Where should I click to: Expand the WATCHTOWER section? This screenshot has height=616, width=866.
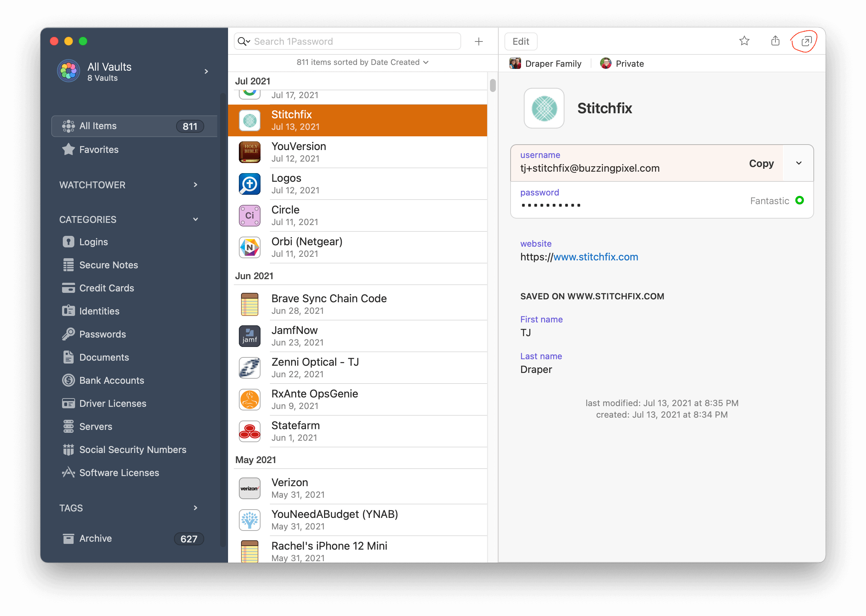coord(196,185)
